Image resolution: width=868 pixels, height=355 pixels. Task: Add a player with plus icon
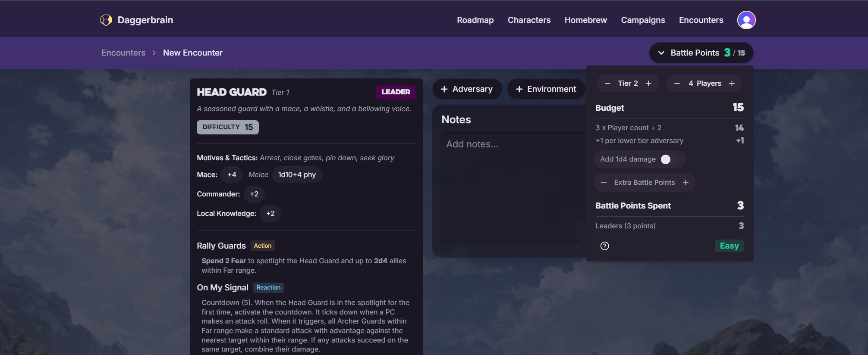click(x=732, y=84)
